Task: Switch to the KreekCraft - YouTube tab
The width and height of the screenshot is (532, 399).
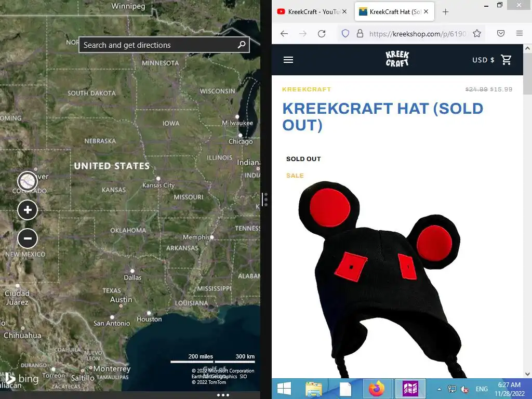Action: tap(312, 11)
